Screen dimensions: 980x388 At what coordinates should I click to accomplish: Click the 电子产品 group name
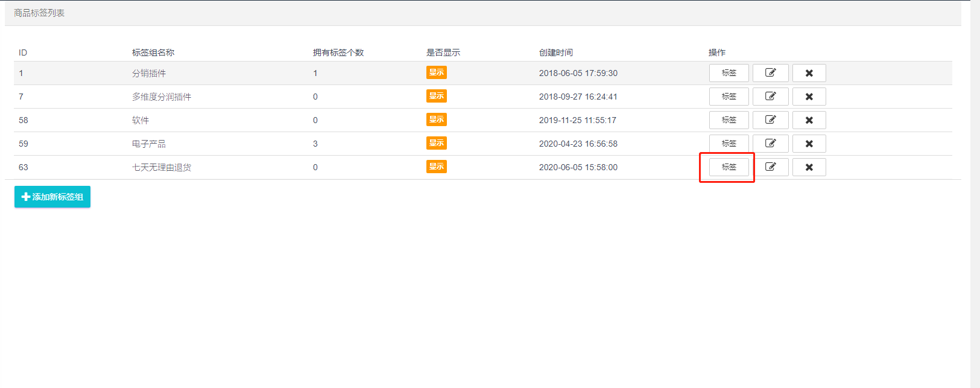click(x=149, y=144)
